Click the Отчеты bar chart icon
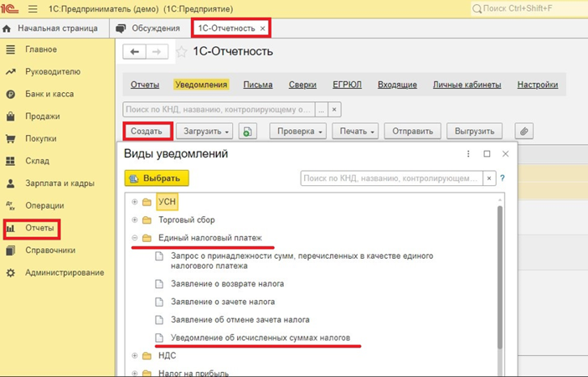 click(11, 228)
